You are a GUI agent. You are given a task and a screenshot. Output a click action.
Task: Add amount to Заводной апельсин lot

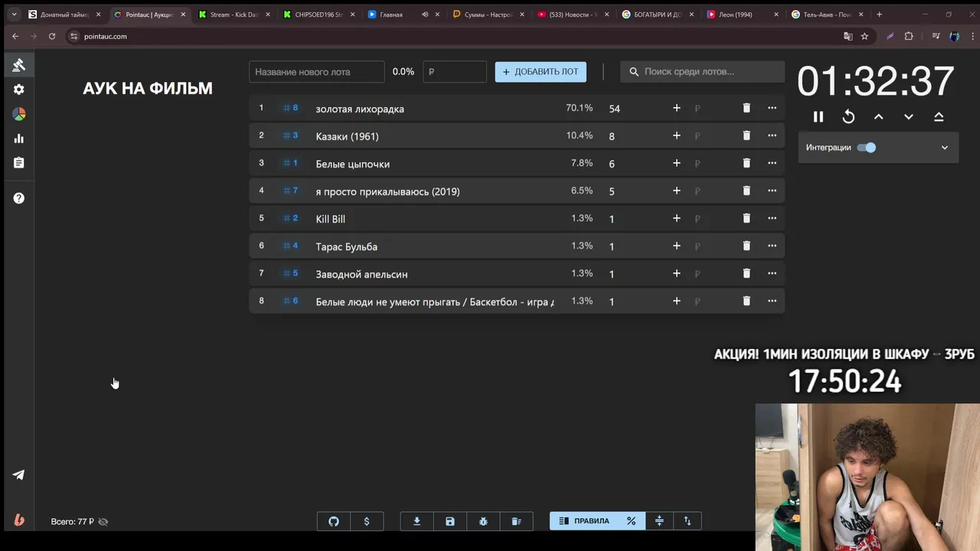[x=676, y=273]
